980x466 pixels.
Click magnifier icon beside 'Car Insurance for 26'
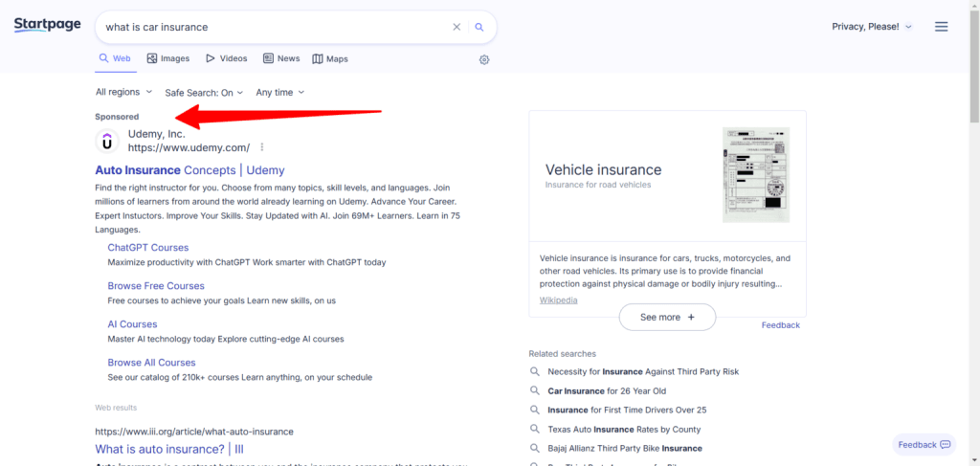[534, 390]
